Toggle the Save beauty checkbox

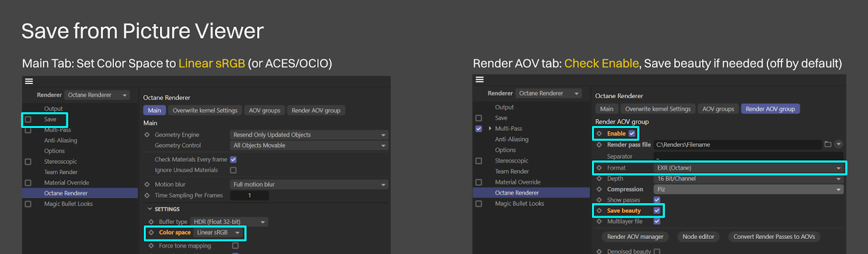coord(657,211)
